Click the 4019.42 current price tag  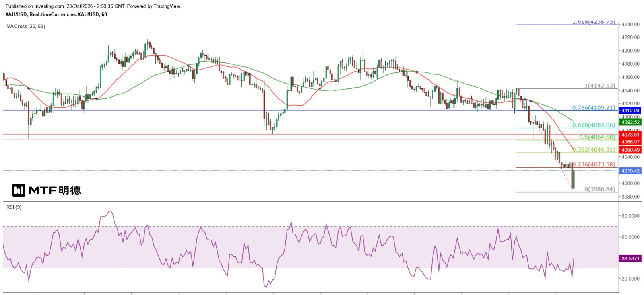630,171
